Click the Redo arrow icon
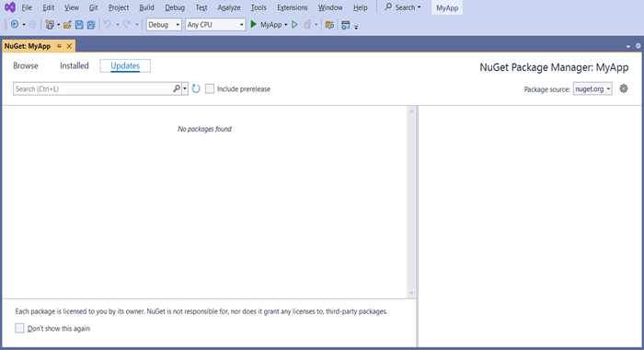 click(x=127, y=25)
